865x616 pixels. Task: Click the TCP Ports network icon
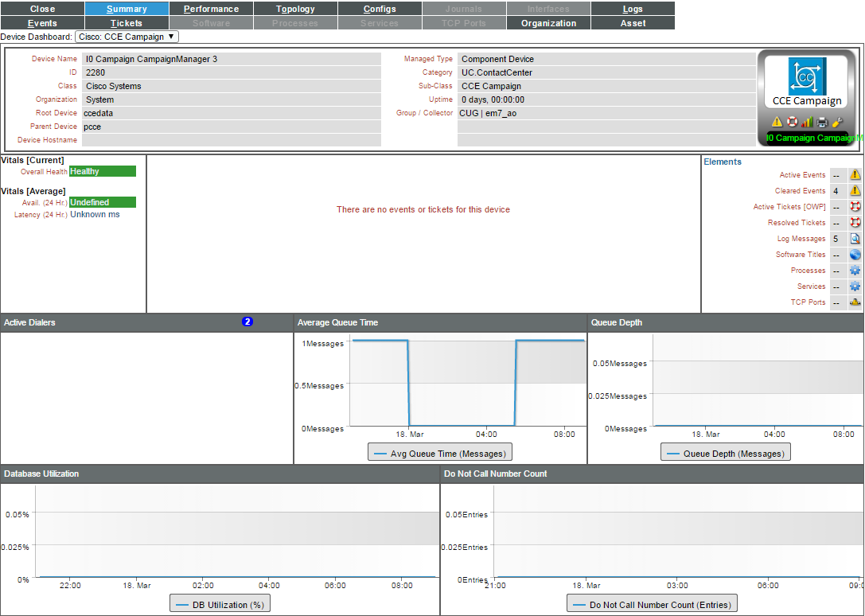pyautogui.click(x=855, y=302)
